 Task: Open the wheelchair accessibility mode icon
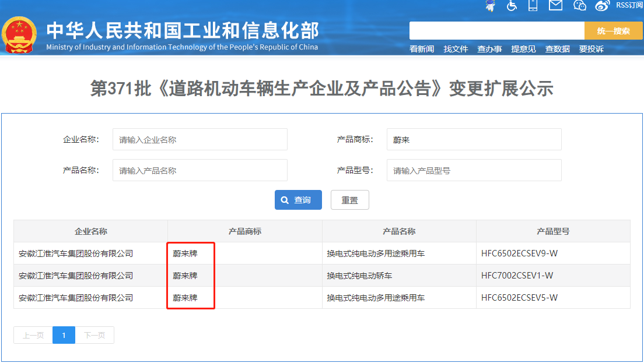click(x=512, y=5)
